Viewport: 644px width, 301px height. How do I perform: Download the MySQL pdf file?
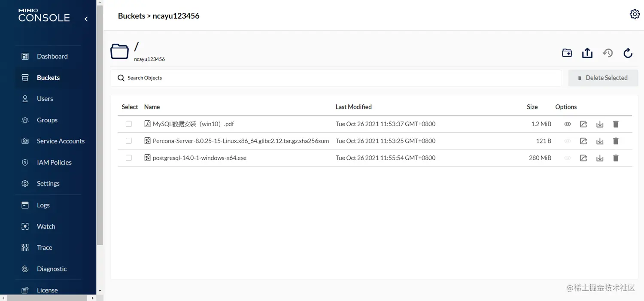[x=600, y=124]
